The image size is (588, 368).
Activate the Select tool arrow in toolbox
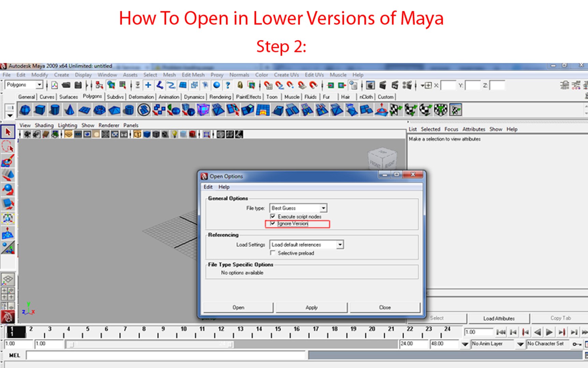[x=8, y=132]
